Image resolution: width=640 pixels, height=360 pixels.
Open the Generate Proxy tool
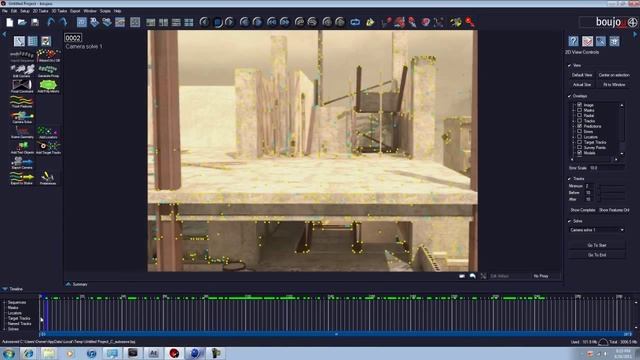pos(48,71)
